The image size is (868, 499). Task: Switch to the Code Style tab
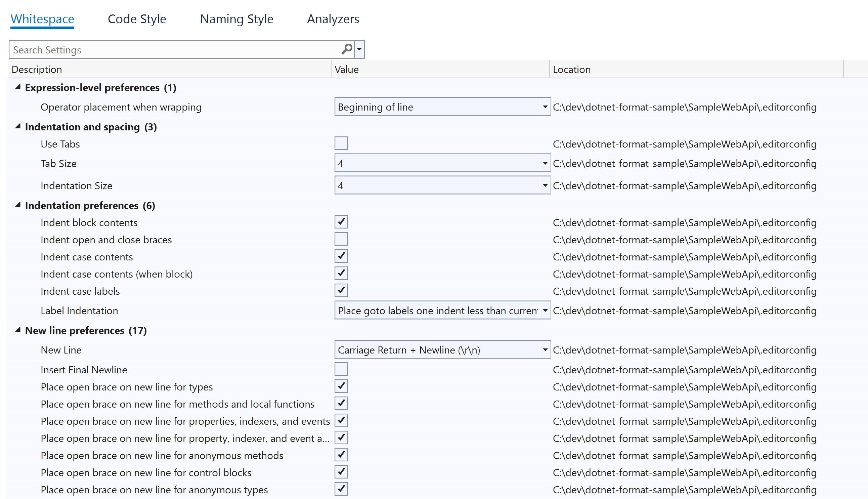(x=137, y=19)
